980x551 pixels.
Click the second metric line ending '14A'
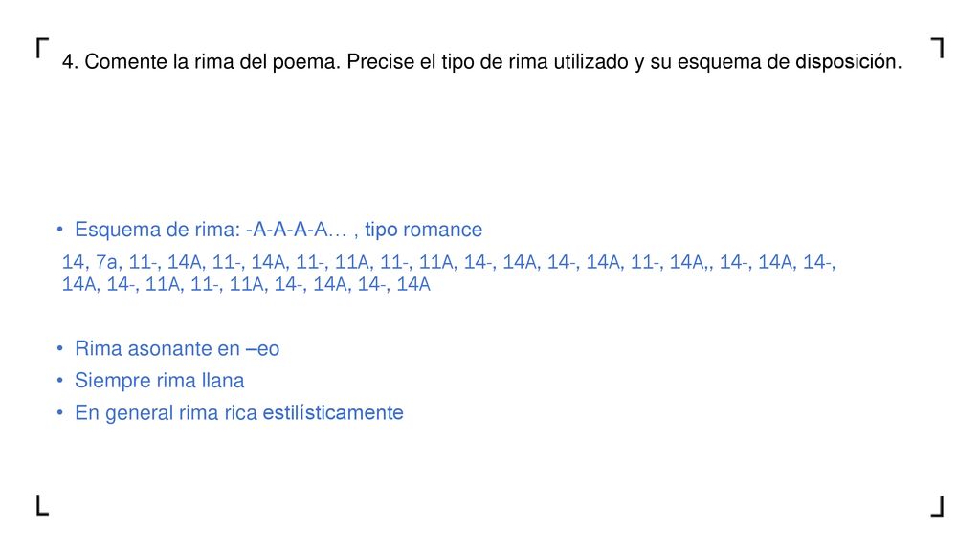click(246, 284)
